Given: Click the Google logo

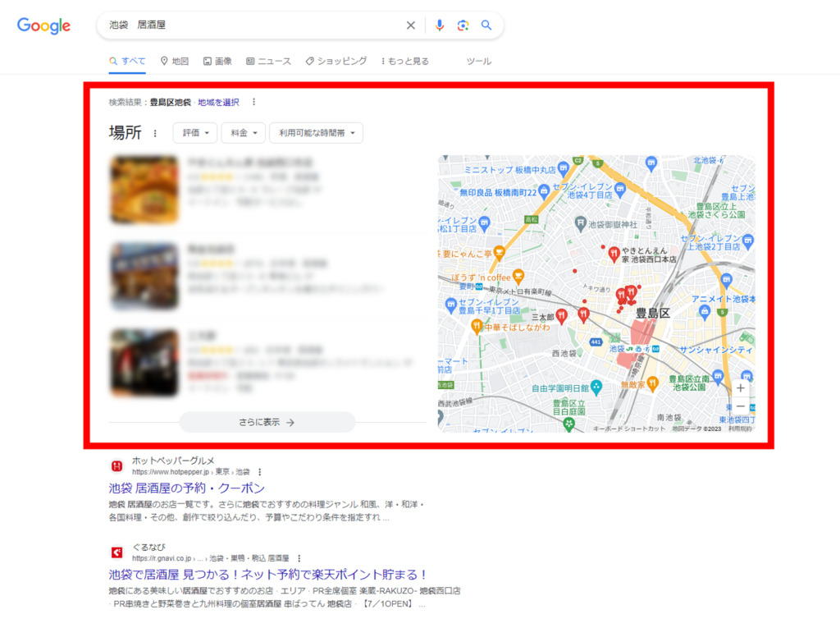Looking at the screenshot, I should (43, 25).
